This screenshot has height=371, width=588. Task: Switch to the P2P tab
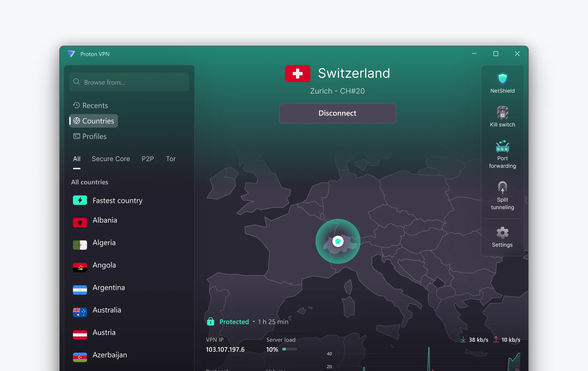(x=148, y=159)
